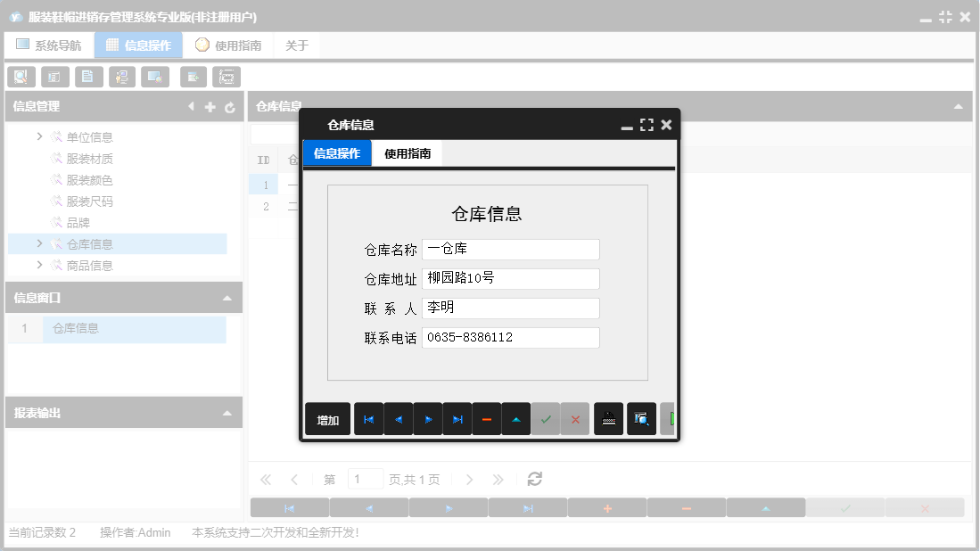
Task: Open the report view icon on the toolbar
Action: coord(54,77)
